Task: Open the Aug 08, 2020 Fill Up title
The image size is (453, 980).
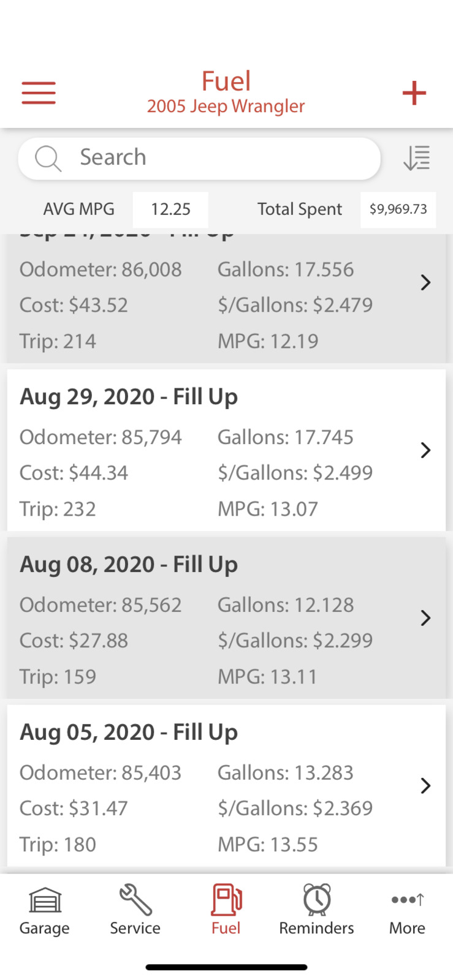Action: 129,565
